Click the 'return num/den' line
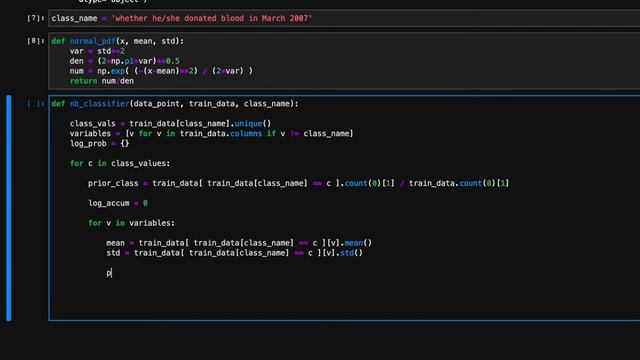Viewport: 640px width, 360px height. [102, 81]
